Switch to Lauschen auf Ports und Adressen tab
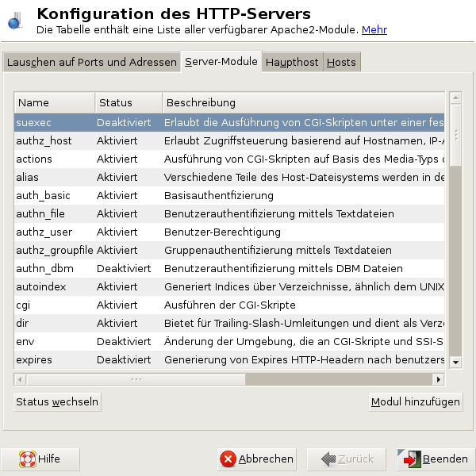The image size is (476, 476). coord(91,62)
